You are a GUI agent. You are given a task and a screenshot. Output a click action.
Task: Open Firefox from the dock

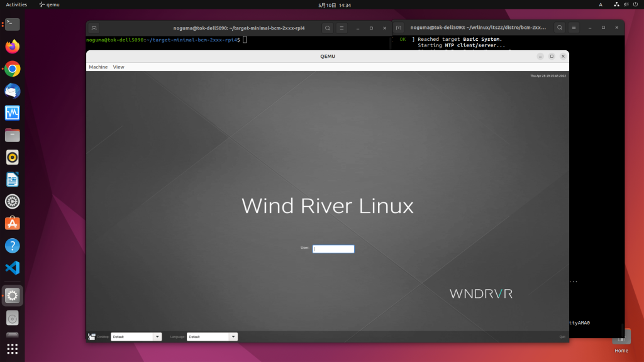pos(13,46)
